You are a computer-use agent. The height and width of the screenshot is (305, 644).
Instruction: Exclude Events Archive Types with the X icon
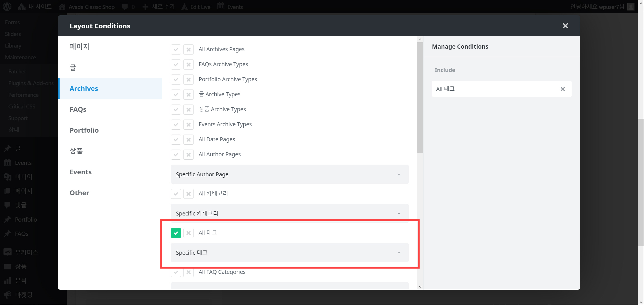pos(188,125)
